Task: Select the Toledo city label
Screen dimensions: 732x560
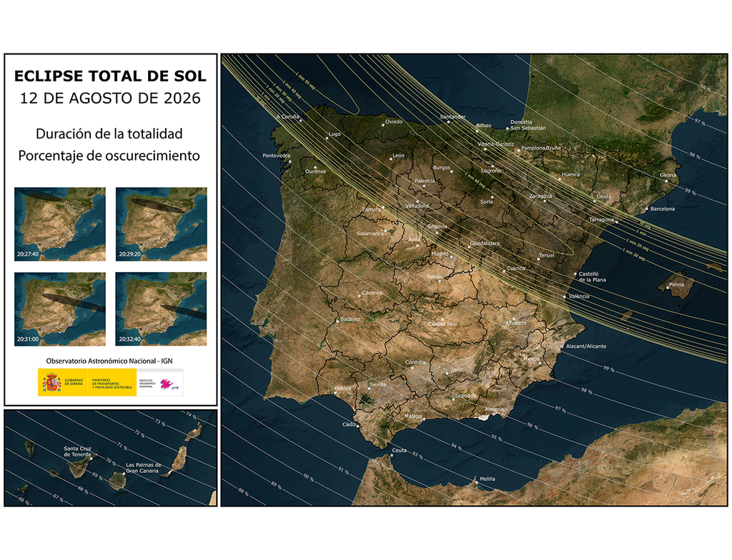Action: 434,276
